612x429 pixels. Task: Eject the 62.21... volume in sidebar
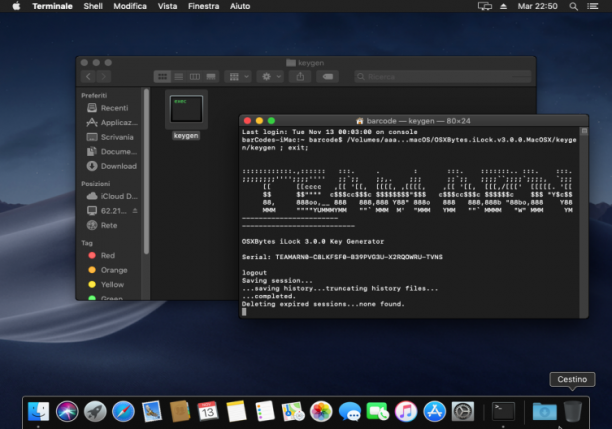point(135,211)
